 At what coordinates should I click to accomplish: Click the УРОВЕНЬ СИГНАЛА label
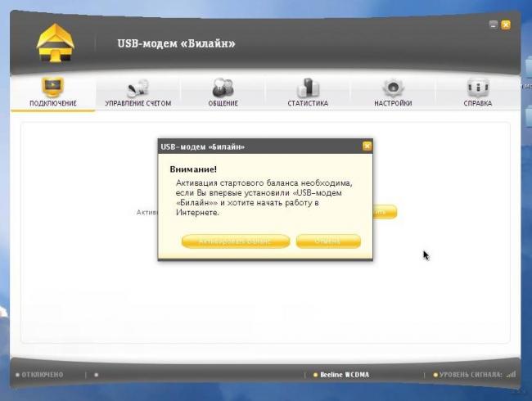(x=471, y=375)
